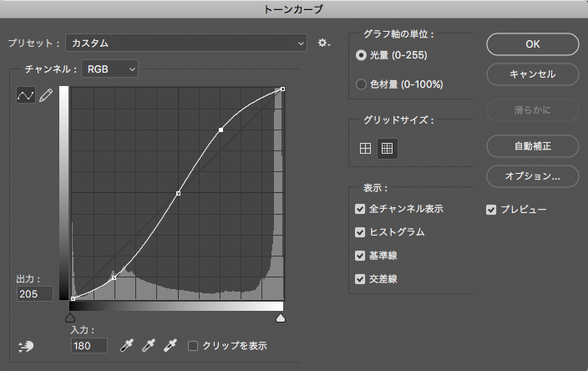The width and height of the screenshot is (588, 371).
Task: Select 光量 (0-255) radio button
Action: (361, 55)
